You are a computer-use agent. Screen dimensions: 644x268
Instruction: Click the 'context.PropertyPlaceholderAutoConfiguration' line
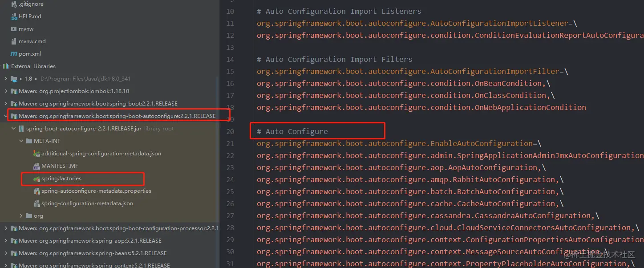point(446,264)
